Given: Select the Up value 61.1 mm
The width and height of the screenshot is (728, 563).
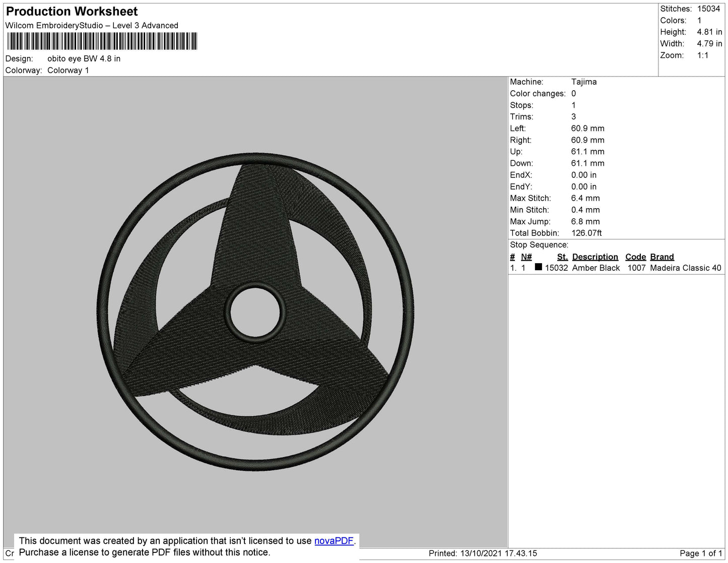Looking at the screenshot, I should coord(588,151).
